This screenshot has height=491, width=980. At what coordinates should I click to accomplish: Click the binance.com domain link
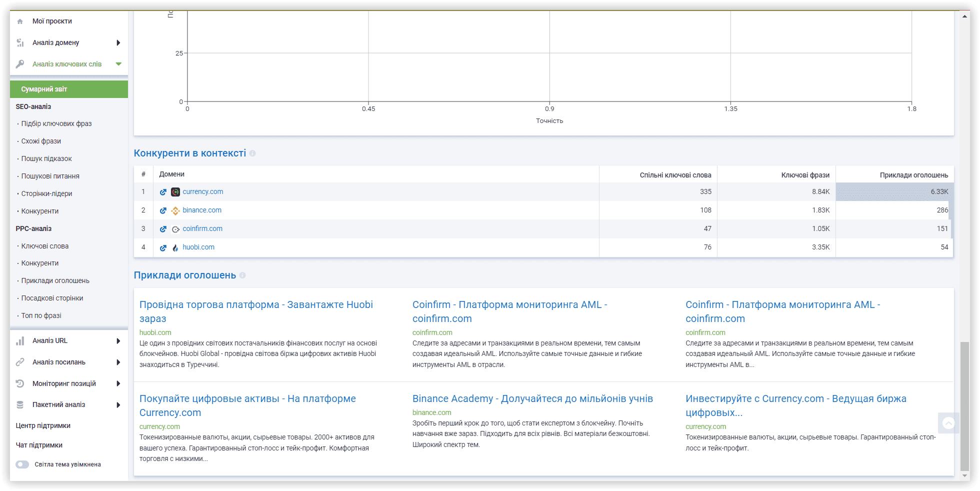(x=202, y=210)
